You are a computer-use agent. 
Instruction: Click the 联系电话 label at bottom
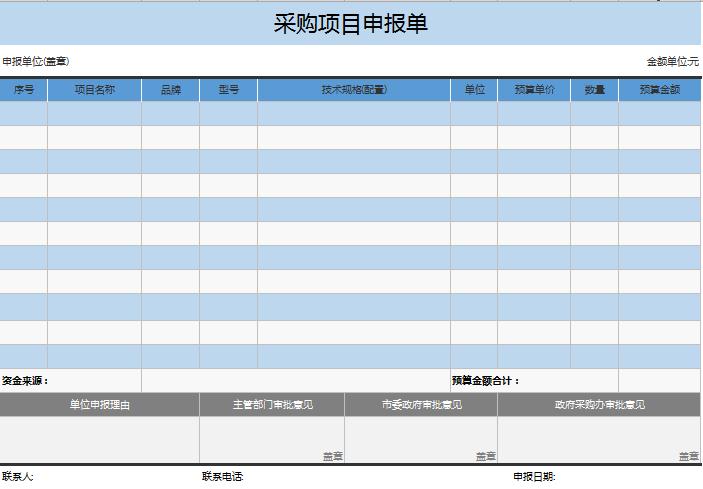coord(223,477)
